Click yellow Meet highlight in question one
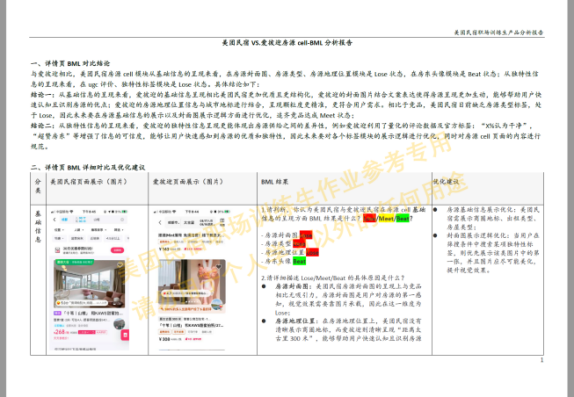574x397 pixels. (386, 219)
